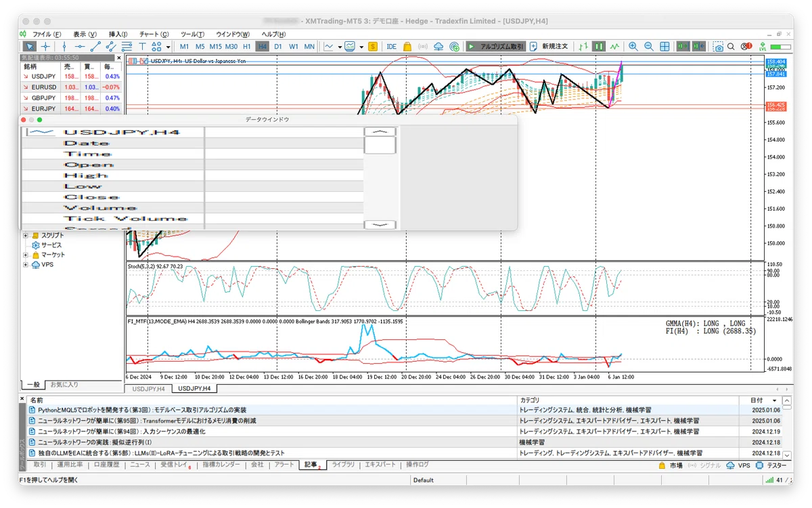812x508 pixels.
Task: Switch chart to MN timeframe
Action: coord(309,47)
